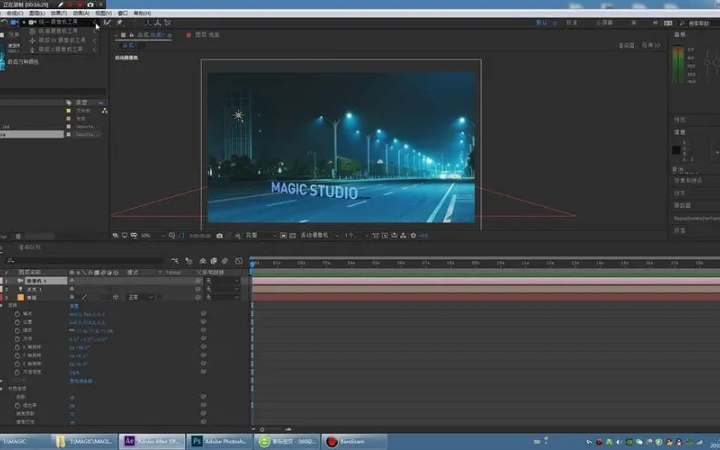Switch to the 图层 地面 viewer tab
The width and height of the screenshot is (720, 450).
click(207, 35)
